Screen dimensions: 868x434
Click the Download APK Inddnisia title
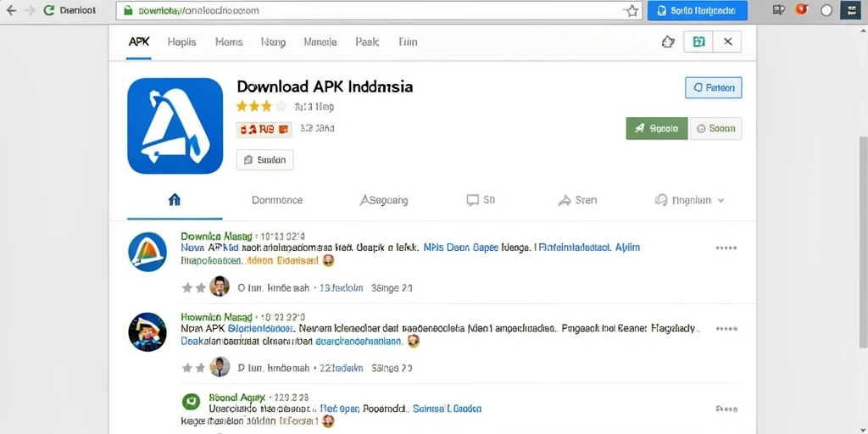point(325,87)
